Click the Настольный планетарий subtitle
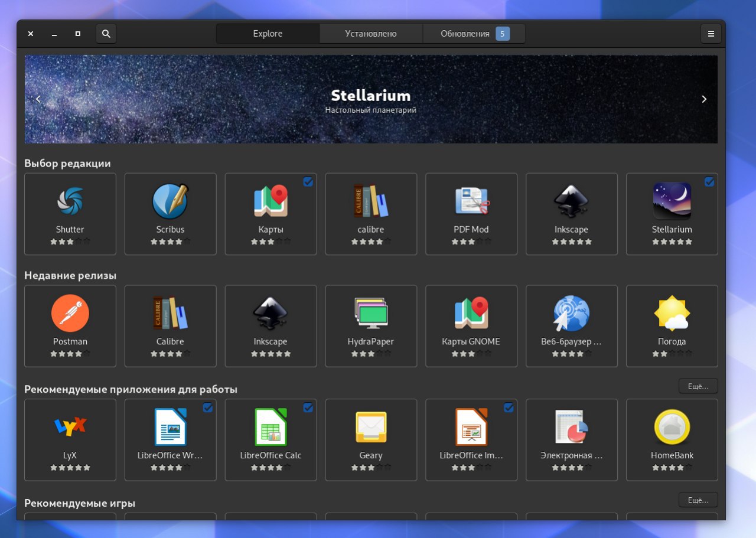Viewport: 756px width, 538px height. 371,110
